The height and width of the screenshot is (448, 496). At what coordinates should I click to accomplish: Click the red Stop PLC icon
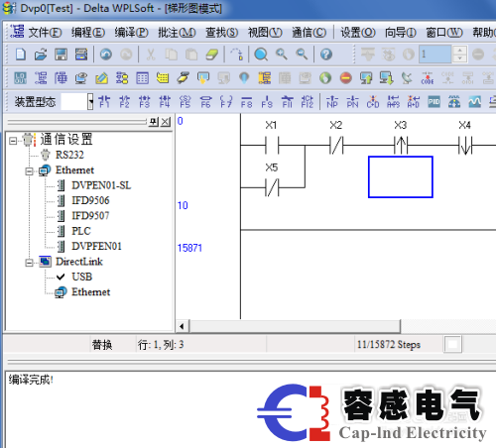[346, 78]
